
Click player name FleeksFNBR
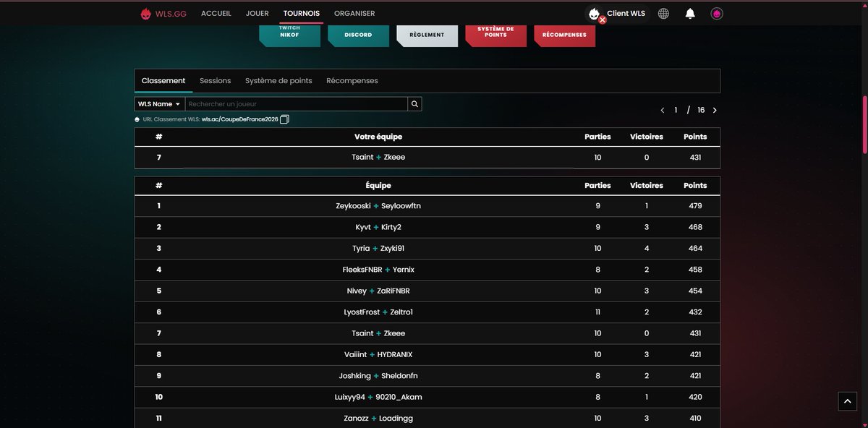[362, 270]
